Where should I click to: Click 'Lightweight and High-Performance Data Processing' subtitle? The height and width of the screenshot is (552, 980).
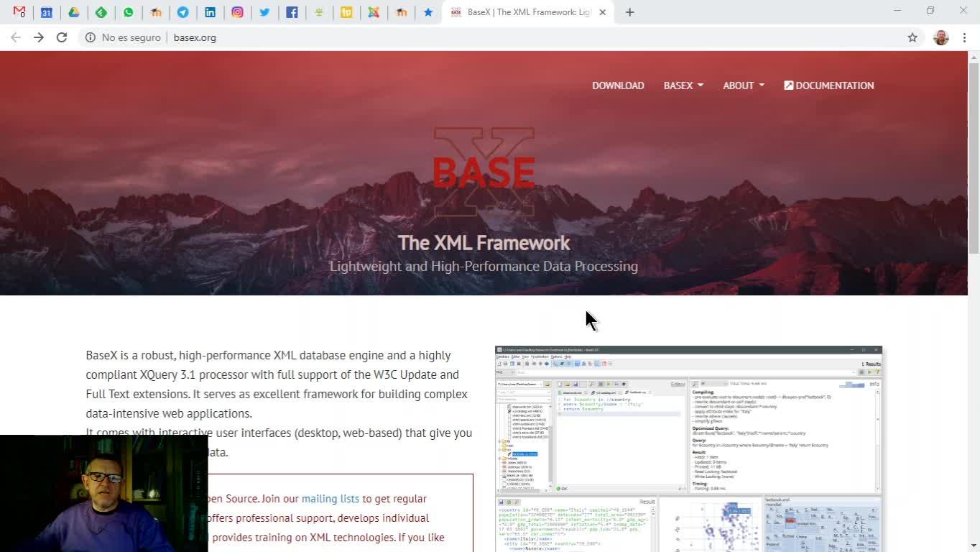tap(484, 266)
